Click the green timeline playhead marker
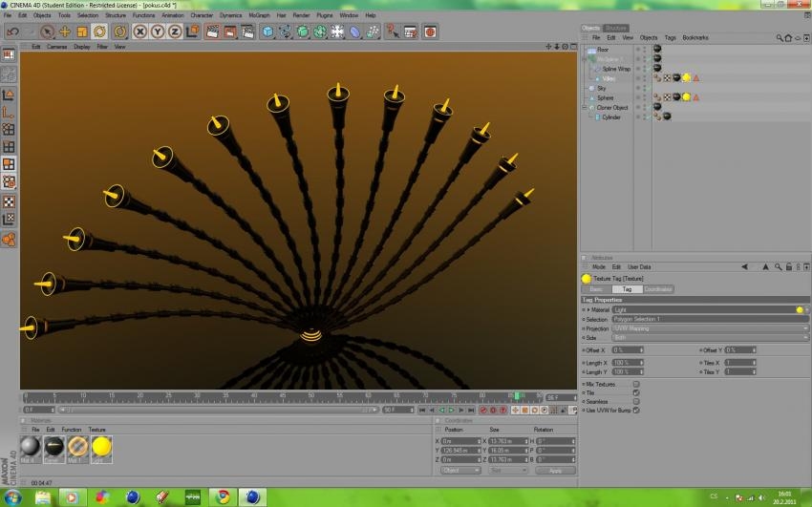This screenshot has height=507, width=812. coord(516,396)
